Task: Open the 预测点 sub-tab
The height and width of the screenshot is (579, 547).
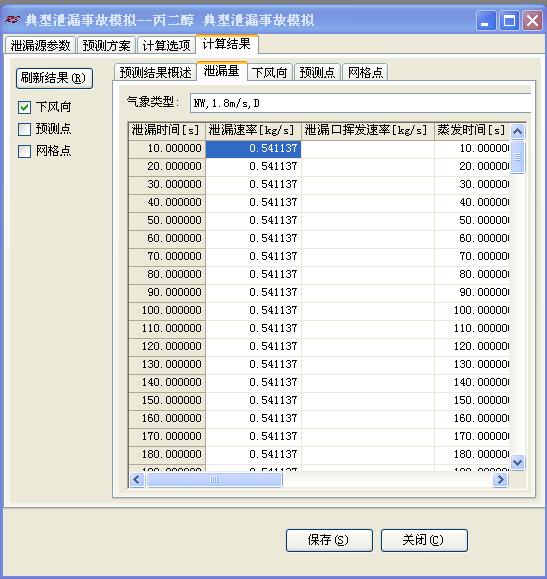Action: (317, 72)
